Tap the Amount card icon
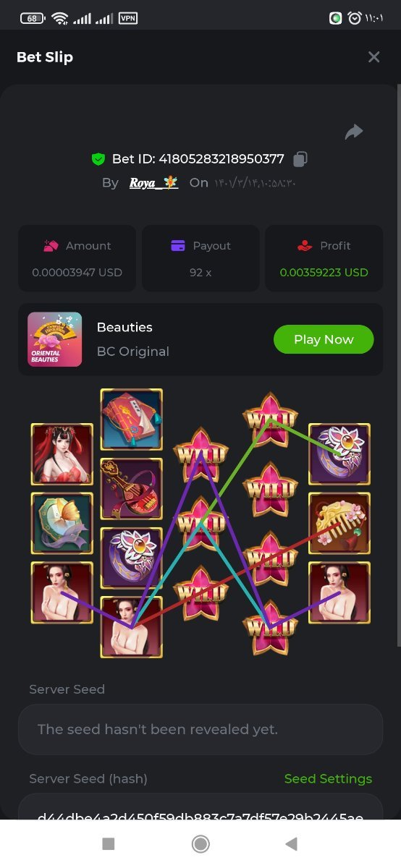Screen dimensions: 401x868 pos(51,246)
